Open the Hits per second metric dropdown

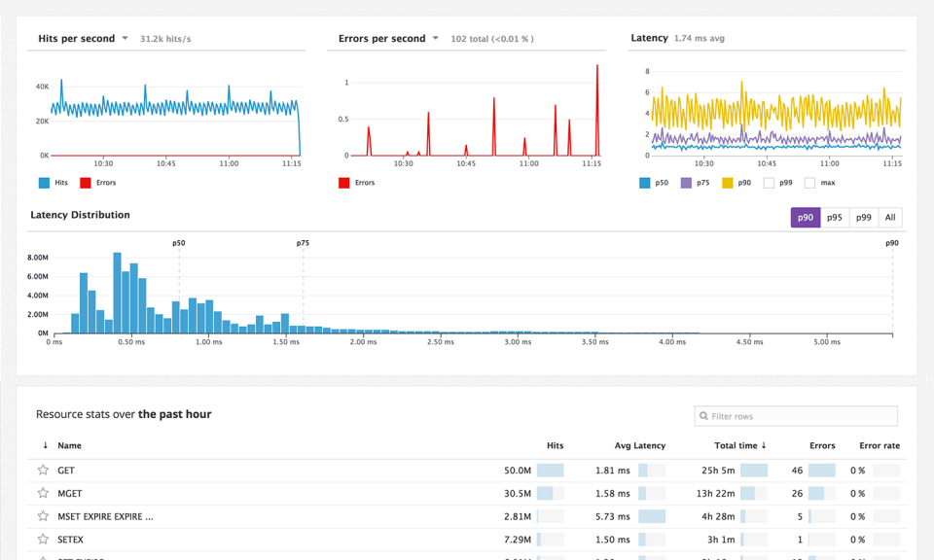[x=124, y=38]
